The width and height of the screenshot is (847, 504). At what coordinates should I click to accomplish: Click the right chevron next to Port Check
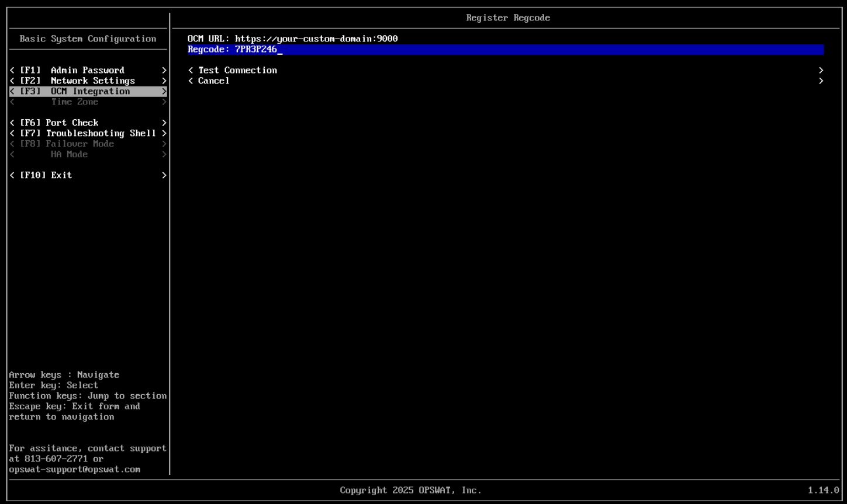pos(164,123)
